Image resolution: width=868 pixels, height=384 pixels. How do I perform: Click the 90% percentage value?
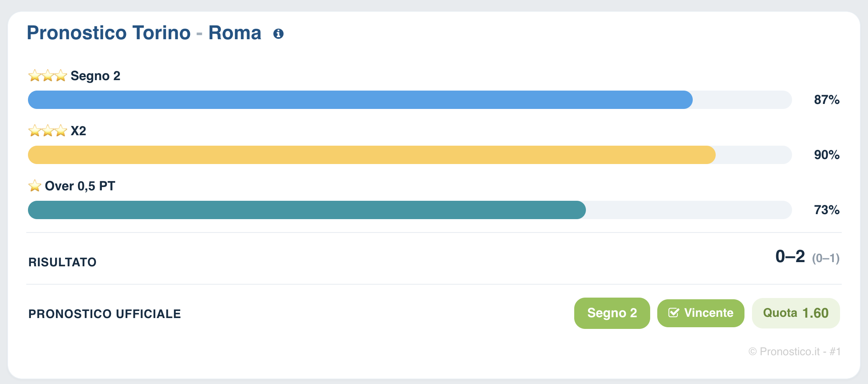[827, 155]
